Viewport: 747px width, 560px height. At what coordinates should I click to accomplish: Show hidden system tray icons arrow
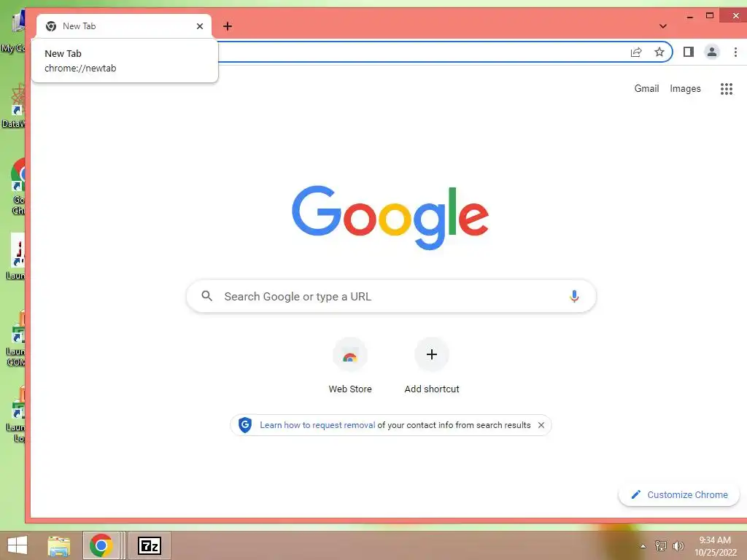click(x=643, y=546)
